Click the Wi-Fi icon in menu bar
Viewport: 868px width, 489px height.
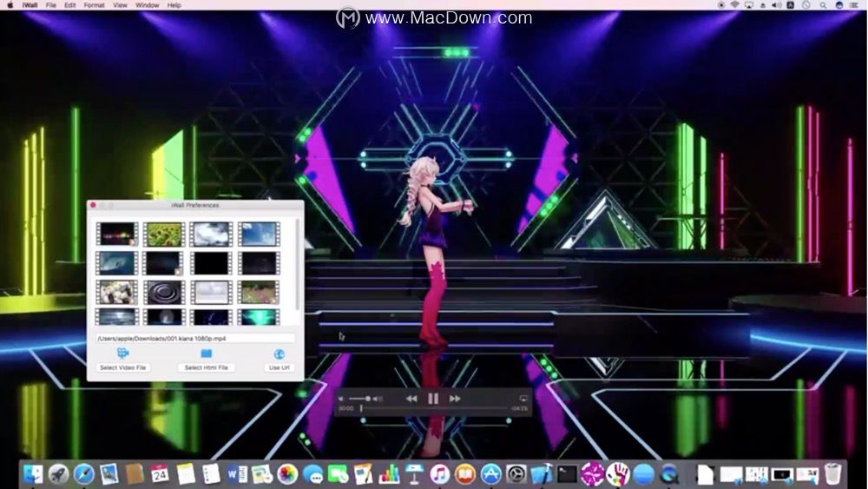click(735, 5)
